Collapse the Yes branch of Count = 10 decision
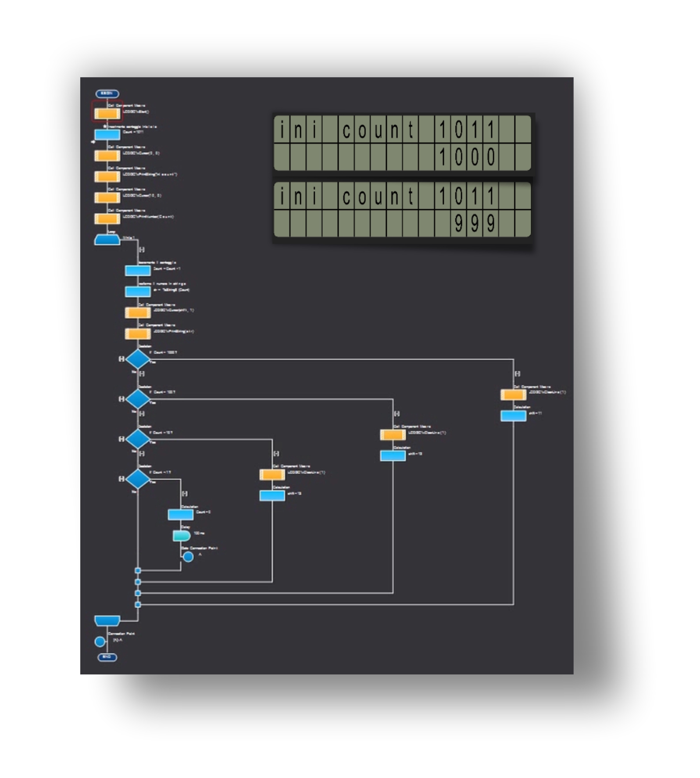The width and height of the screenshot is (700, 778). point(276,454)
